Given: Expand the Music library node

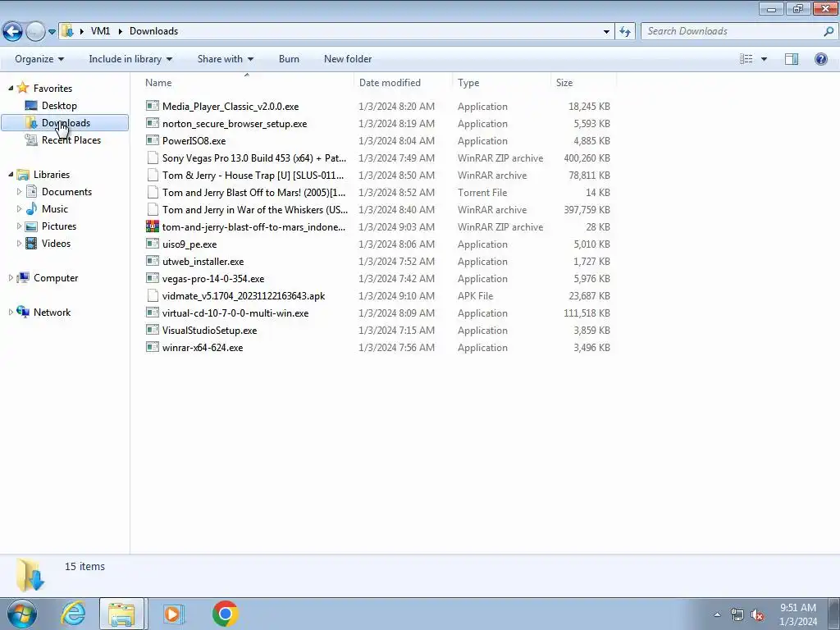Looking at the screenshot, I should (x=20, y=209).
